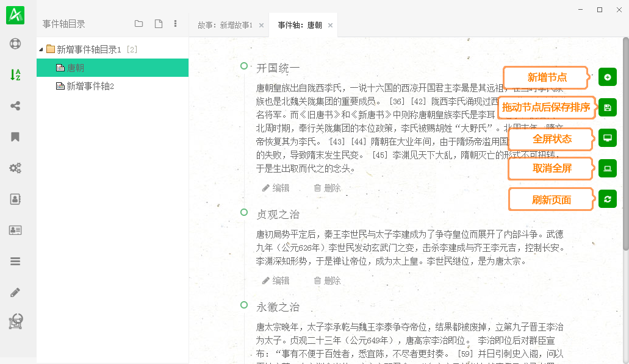Viewport: 629px width, 364px height.
Task: Open the three-dot more menu in directory header
Action: [x=175, y=24]
